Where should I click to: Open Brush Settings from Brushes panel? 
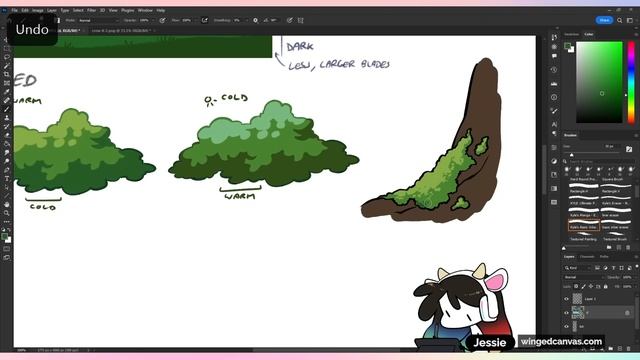629,149
